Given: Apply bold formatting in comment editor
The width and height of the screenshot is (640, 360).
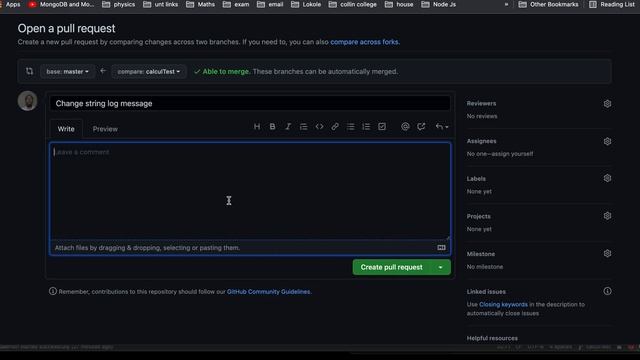Looking at the screenshot, I should coord(272,127).
